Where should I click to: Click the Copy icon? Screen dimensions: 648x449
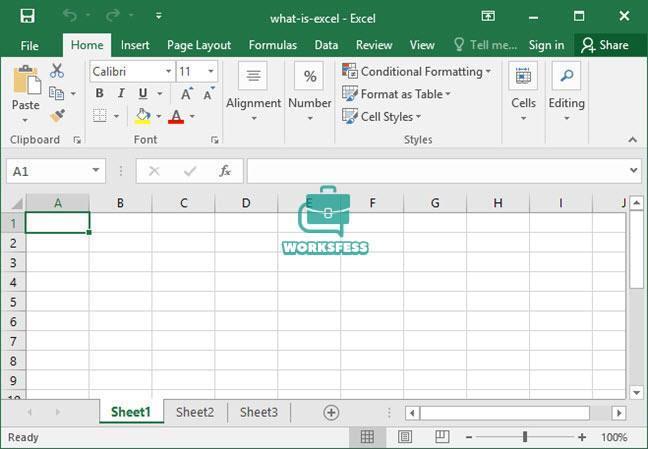click(x=57, y=93)
